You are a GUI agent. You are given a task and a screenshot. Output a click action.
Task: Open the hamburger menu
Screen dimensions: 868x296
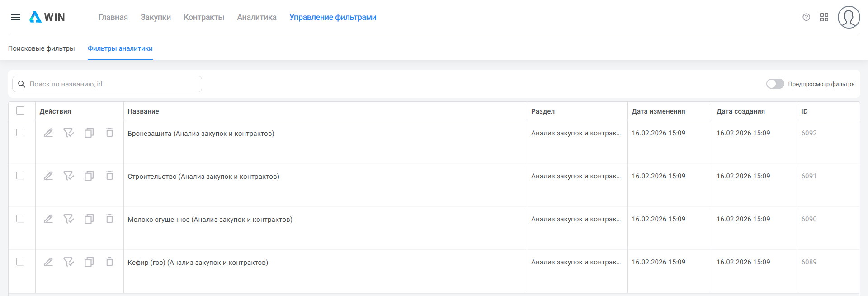click(x=15, y=17)
